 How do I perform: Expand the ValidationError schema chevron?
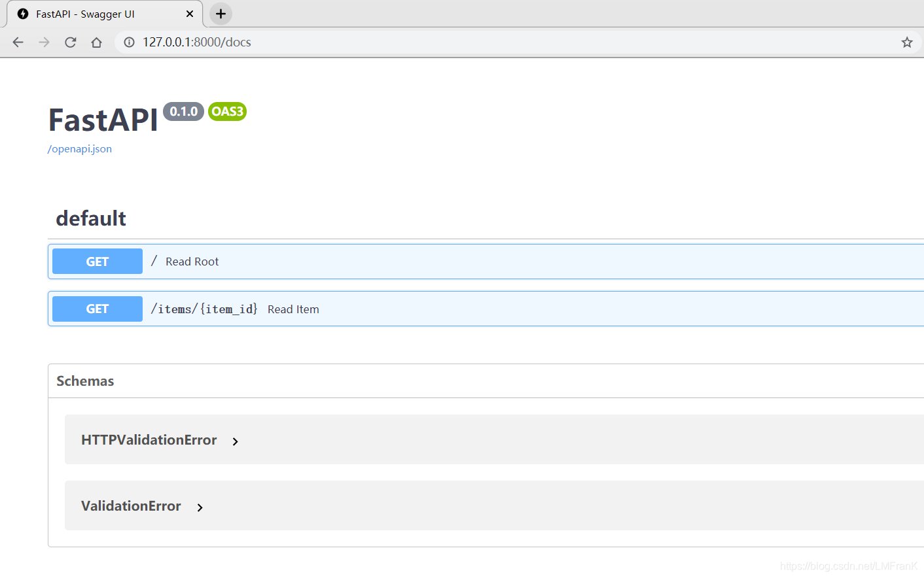click(x=200, y=507)
